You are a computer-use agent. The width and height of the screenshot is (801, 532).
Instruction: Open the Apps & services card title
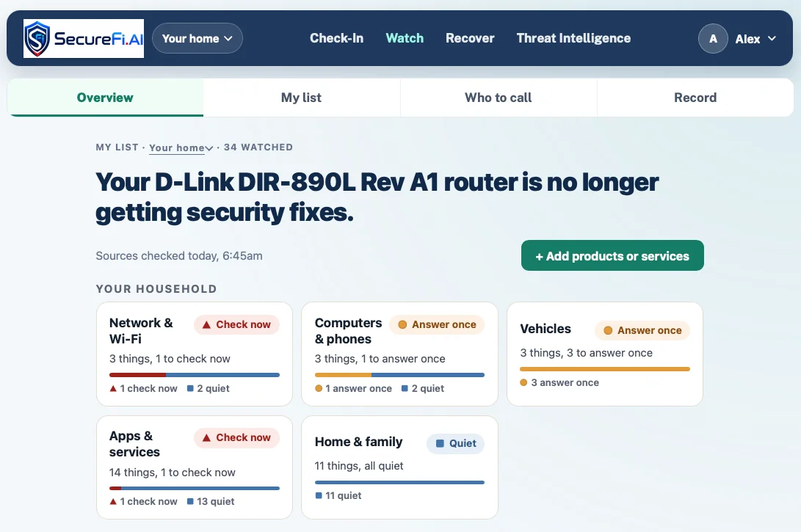[x=135, y=444]
